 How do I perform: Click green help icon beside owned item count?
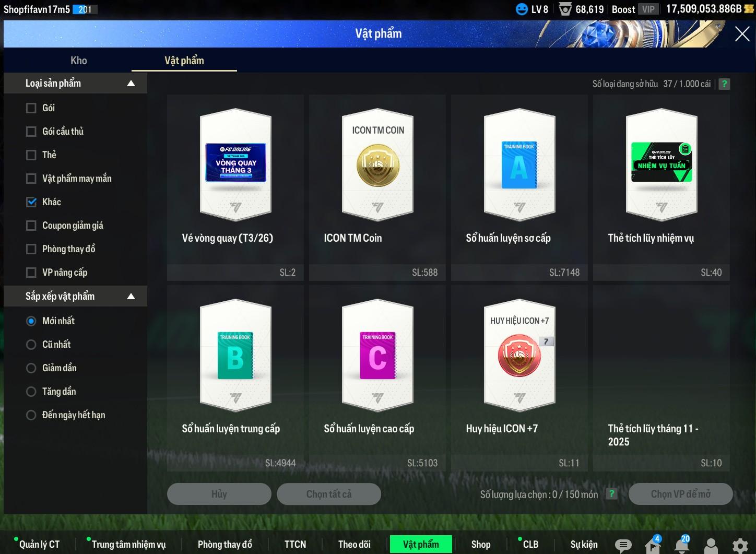click(724, 84)
